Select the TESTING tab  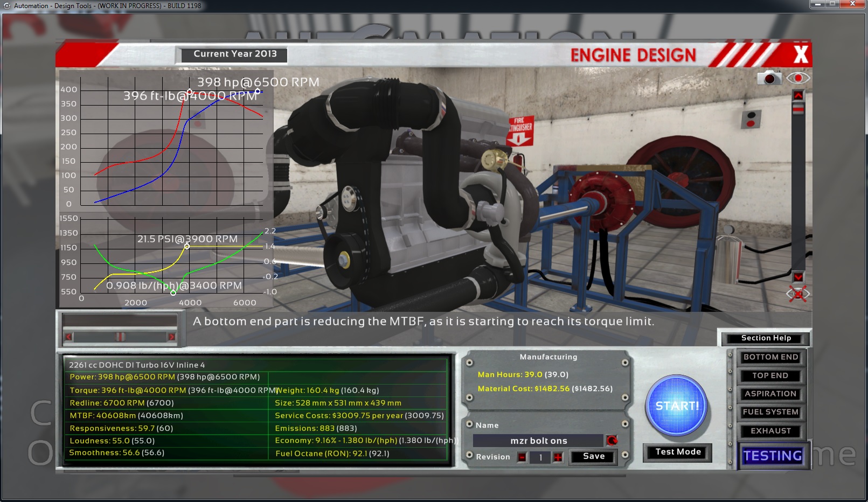pos(773,456)
